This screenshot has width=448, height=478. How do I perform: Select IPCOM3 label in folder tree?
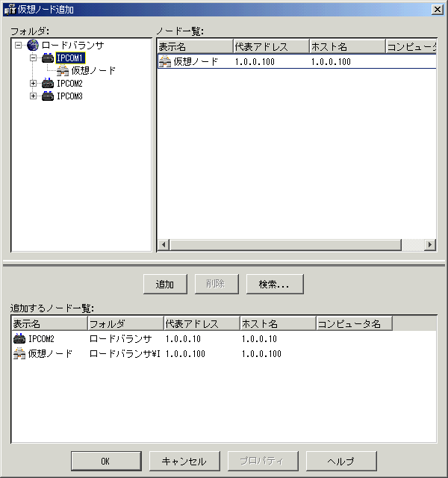click(x=69, y=96)
